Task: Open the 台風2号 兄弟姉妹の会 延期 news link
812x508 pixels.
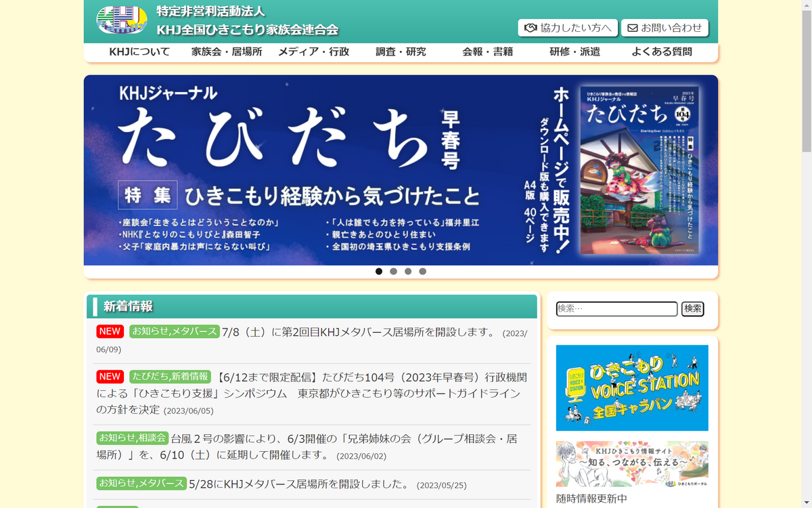Action: [x=307, y=447]
